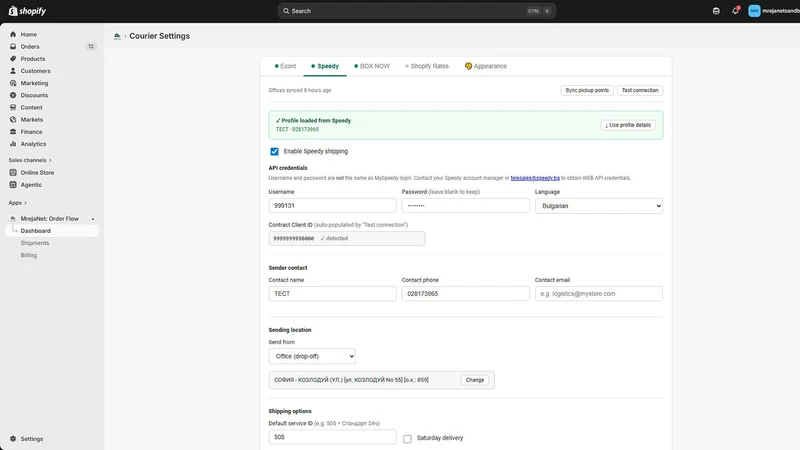The width and height of the screenshot is (800, 450).
Task: Click the Orders count badge 12
Action: (x=91, y=46)
